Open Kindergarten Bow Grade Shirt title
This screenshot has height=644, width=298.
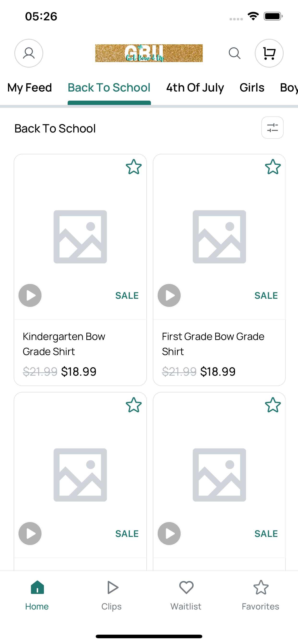pos(64,344)
